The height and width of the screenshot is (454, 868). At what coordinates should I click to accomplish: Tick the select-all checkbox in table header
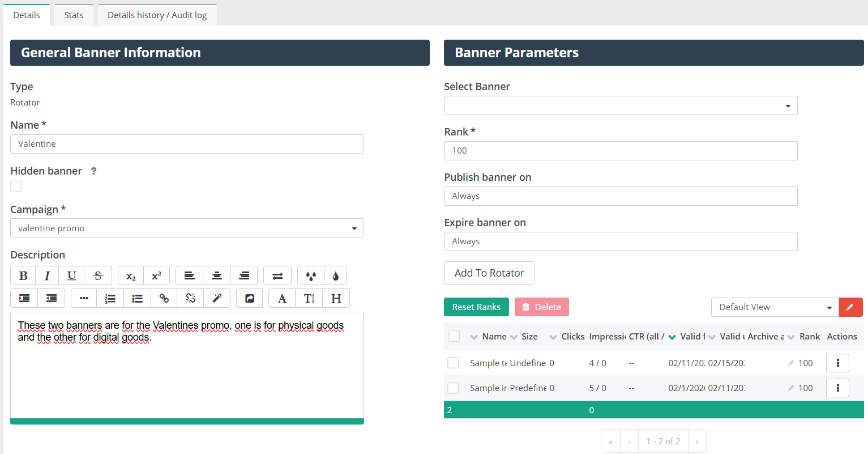(454, 336)
